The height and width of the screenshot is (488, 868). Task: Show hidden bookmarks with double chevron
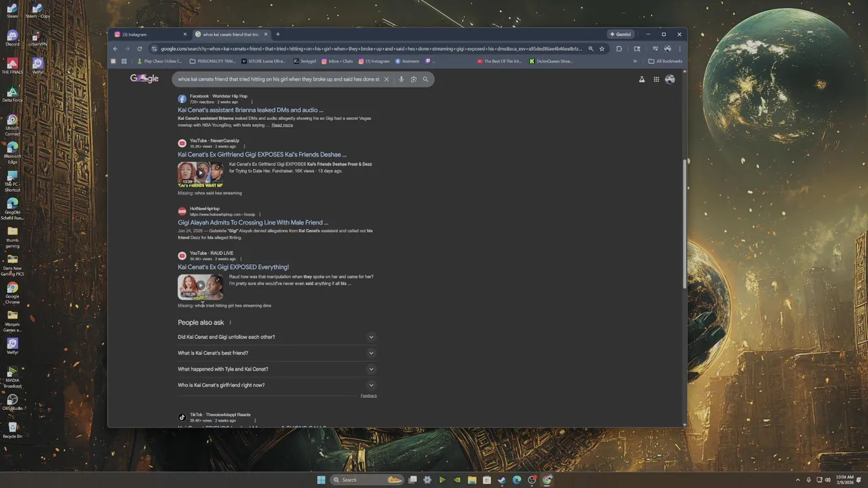(x=635, y=61)
